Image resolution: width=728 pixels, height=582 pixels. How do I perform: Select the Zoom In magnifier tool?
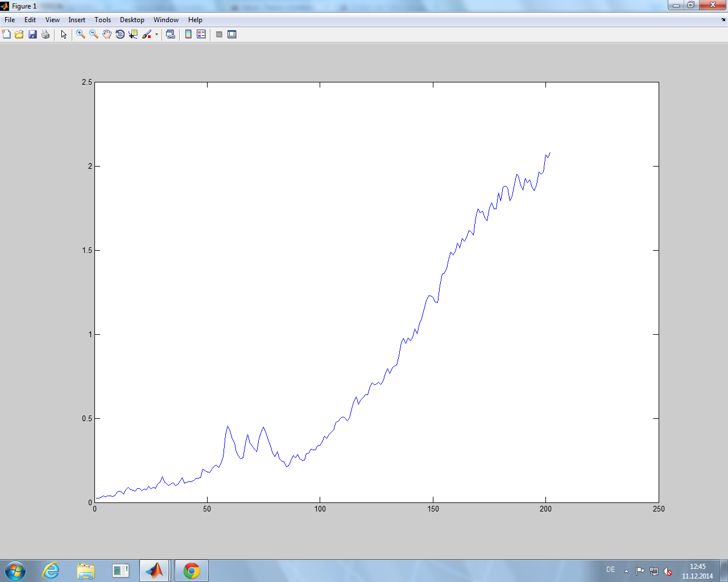[81, 35]
